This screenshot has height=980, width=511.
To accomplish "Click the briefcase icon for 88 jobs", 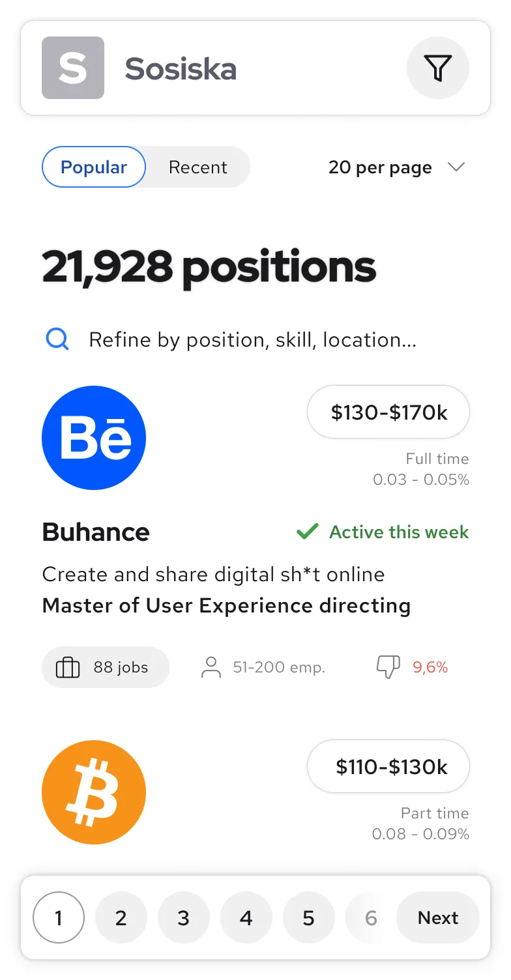I will point(68,667).
